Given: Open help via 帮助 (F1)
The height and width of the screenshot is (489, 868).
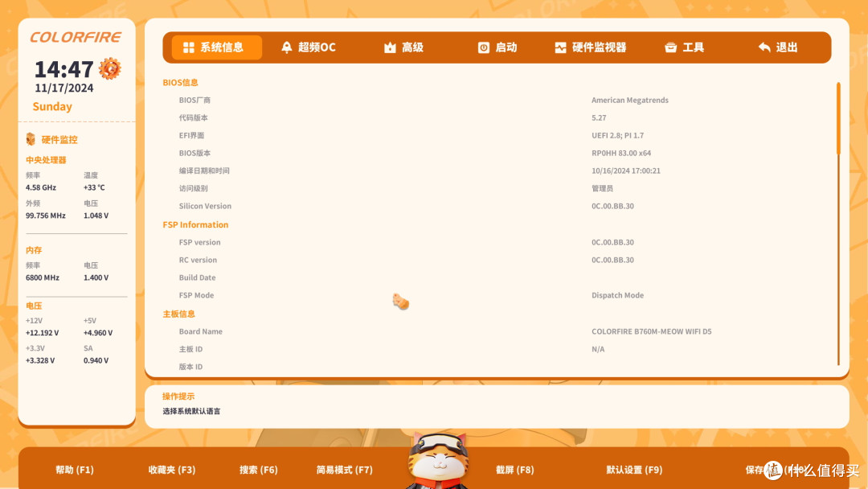Looking at the screenshot, I should [x=74, y=470].
